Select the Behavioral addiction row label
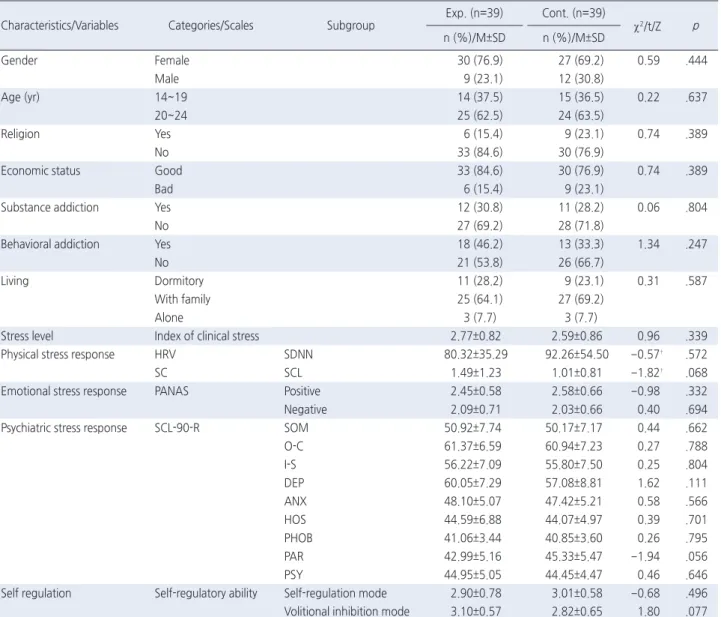 50,244
